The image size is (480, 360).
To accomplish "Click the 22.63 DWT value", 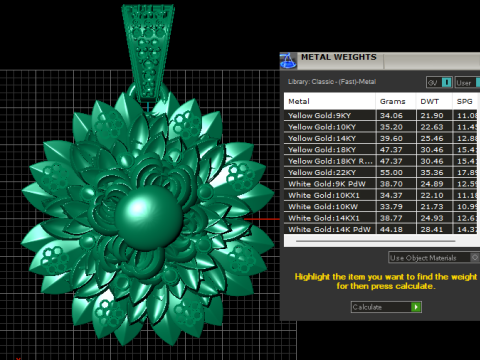I will 432,127.
